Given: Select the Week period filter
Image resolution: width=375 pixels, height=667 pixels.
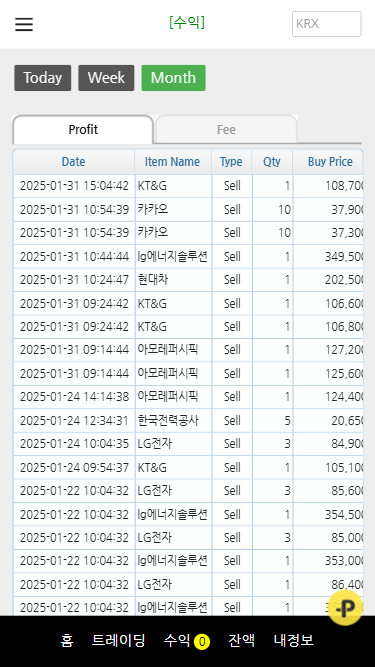Looking at the screenshot, I should [x=106, y=78].
